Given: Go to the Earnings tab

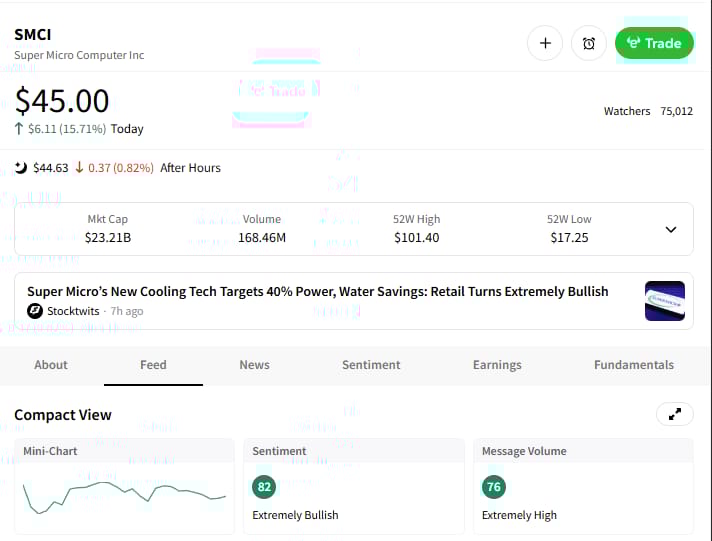Looking at the screenshot, I should 497,365.
